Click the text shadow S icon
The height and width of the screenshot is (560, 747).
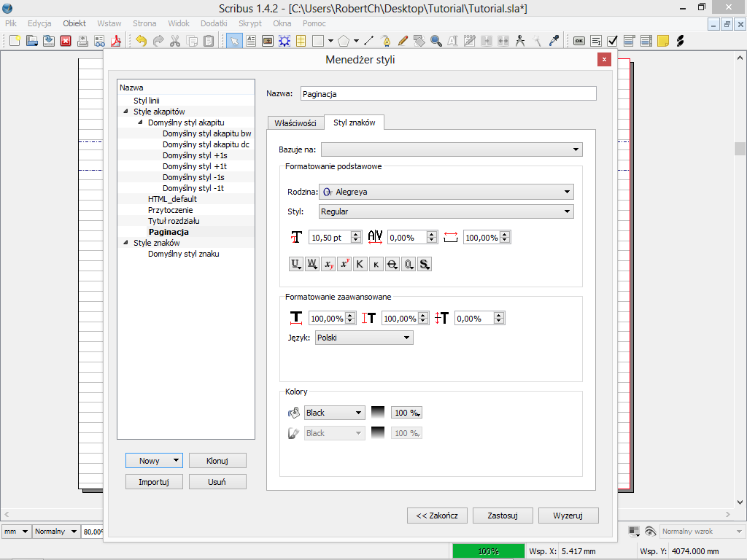coord(425,264)
